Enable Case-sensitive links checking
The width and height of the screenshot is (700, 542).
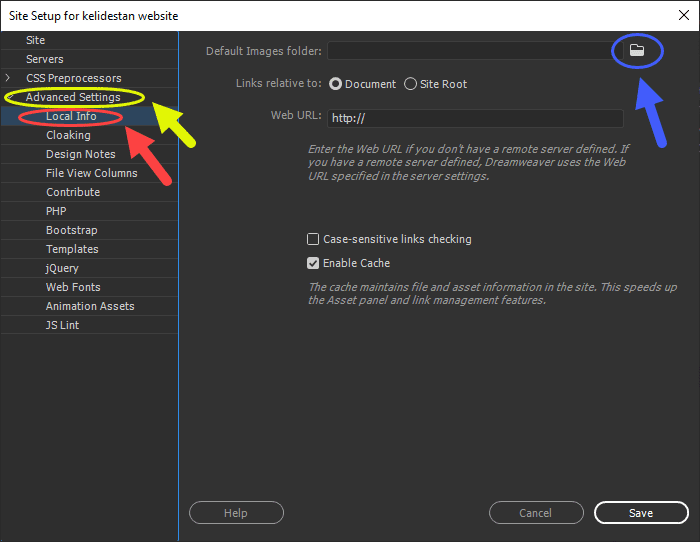(313, 239)
